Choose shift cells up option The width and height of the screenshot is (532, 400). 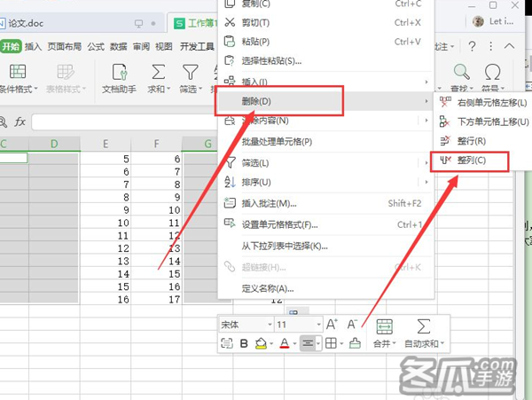pyautogui.click(x=482, y=122)
